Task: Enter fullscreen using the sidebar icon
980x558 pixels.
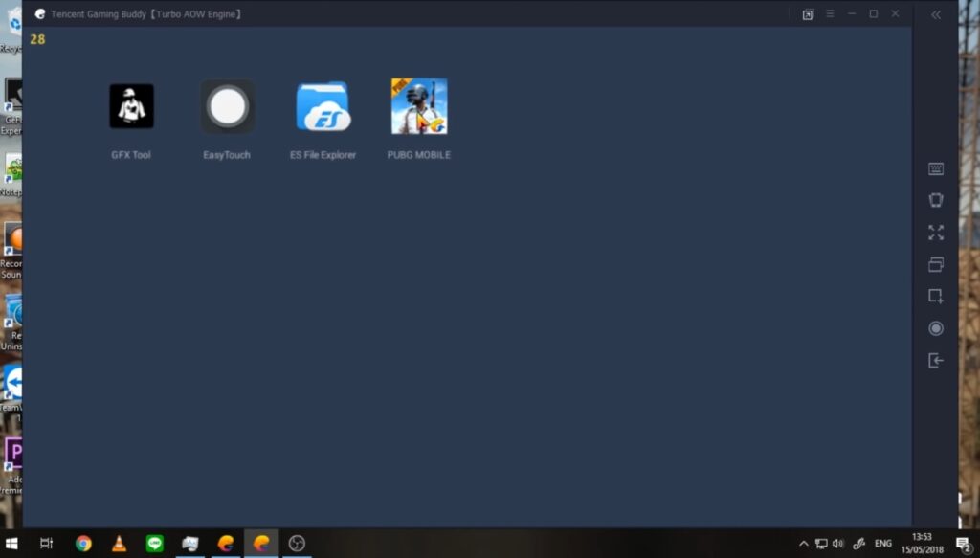Action: coord(936,233)
